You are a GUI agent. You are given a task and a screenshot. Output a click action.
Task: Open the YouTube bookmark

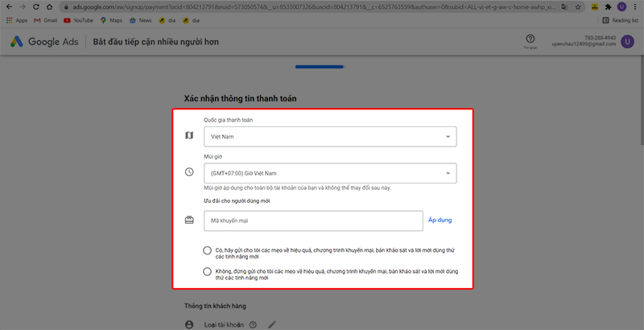77,19
